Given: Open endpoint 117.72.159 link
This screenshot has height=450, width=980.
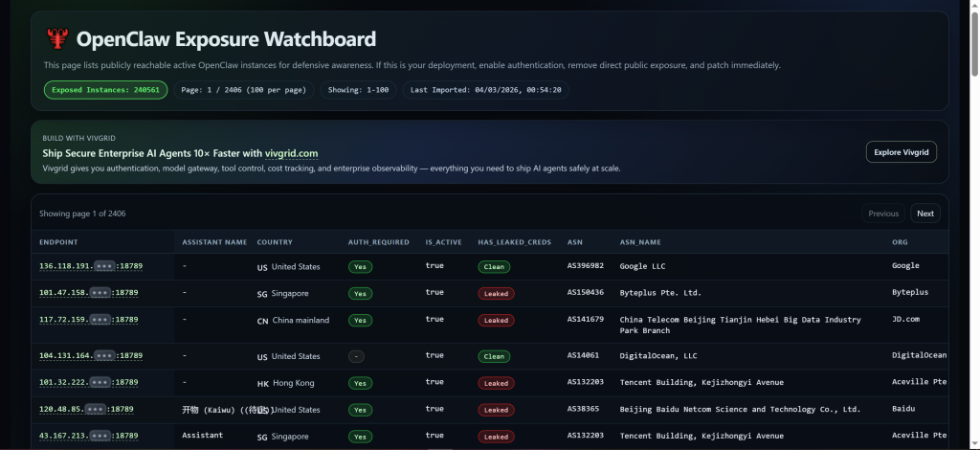Looking at the screenshot, I should click(x=89, y=320).
